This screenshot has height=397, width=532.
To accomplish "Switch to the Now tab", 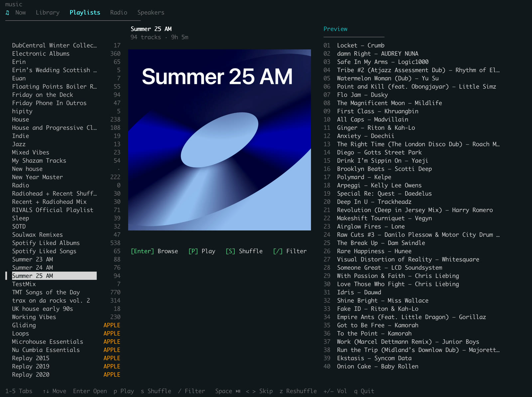I will pyautogui.click(x=21, y=13).
